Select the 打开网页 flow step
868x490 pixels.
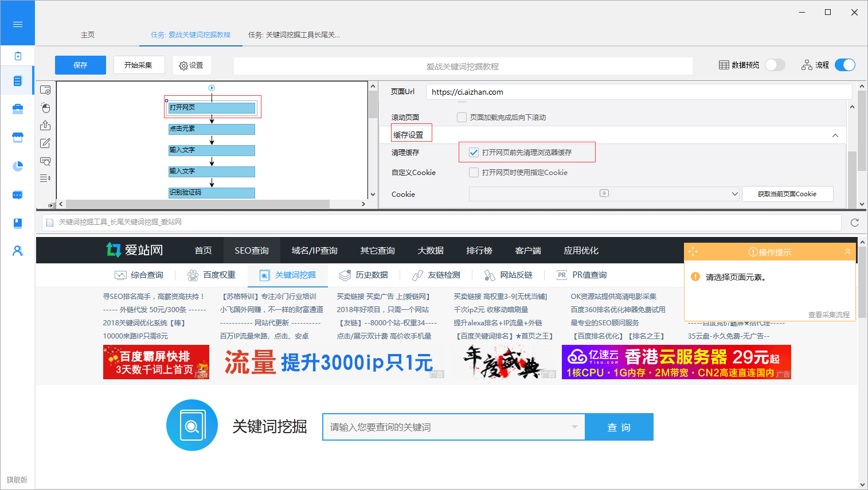point(212,107)
